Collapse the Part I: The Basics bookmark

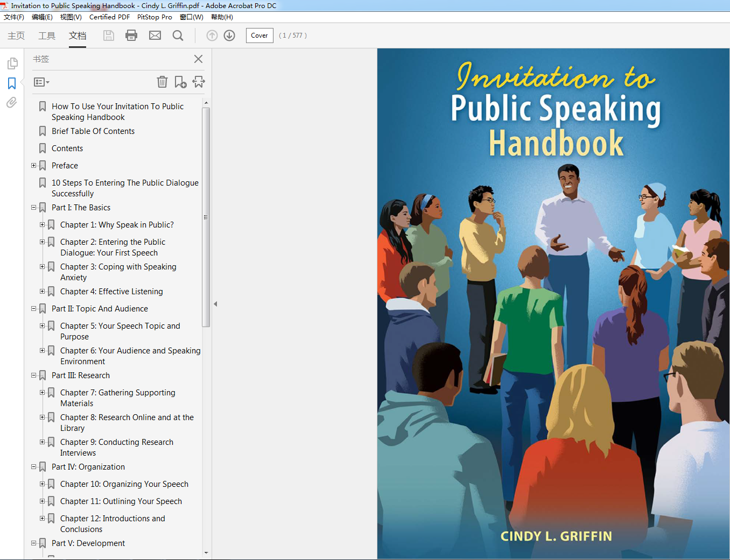point(33,207)
